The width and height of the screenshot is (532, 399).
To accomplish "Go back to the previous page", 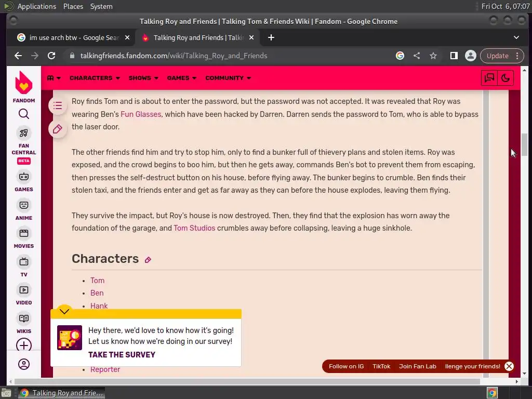I will 18,56.
